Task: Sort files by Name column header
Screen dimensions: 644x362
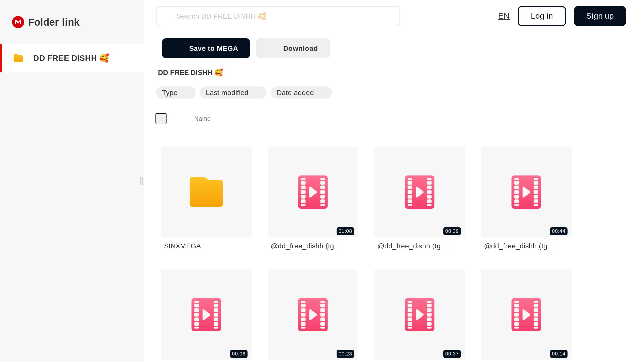Action: coord(202,119)
